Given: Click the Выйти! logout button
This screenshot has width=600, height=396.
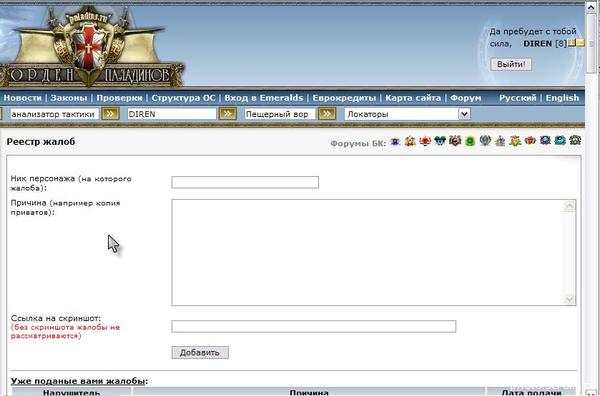Looking at the screenshot, I should click(x=511, y=64).
